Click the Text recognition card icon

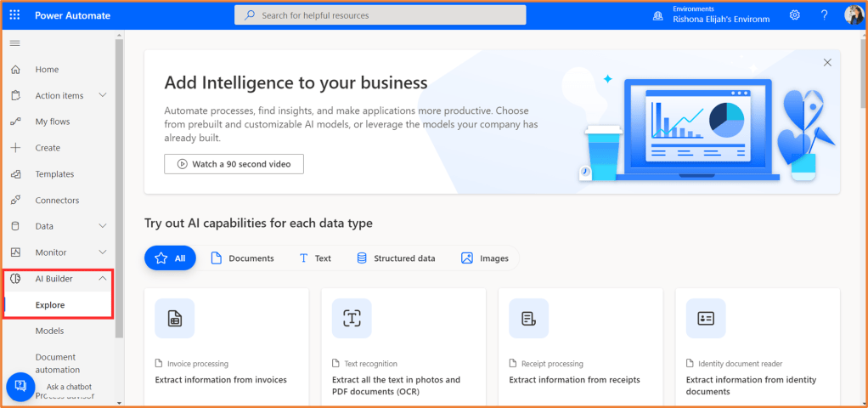pyautogui.click(x=352, y=319)
